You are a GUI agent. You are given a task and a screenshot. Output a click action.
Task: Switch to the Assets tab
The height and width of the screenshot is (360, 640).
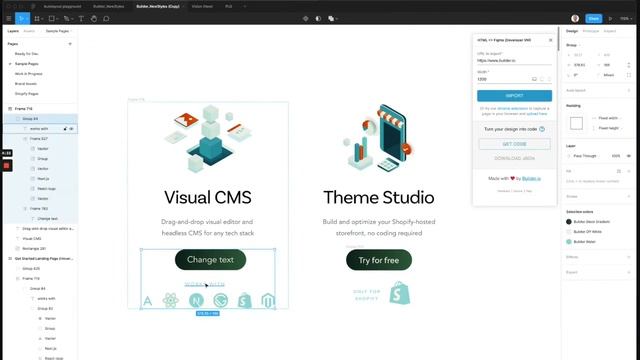pyautogui.click(x=29, y=31)
